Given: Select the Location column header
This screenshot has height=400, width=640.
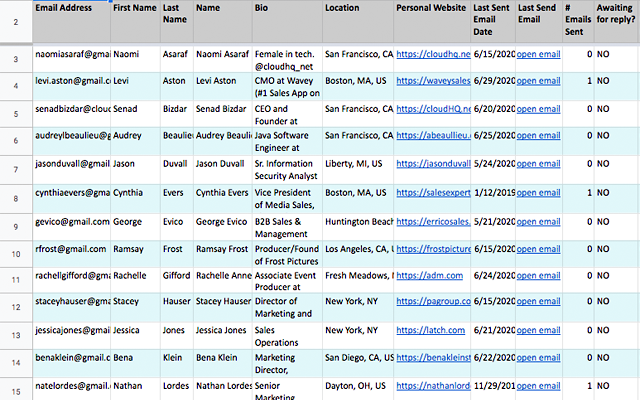Looking at the screenshot, I should 358,21.
